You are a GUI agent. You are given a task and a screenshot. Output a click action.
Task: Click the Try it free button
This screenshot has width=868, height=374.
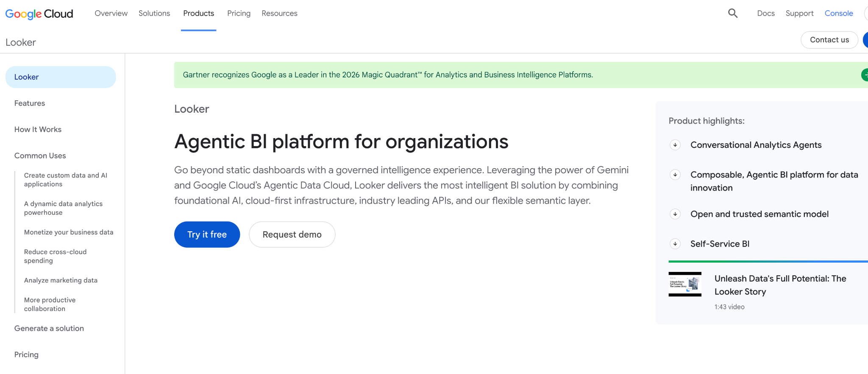(x=207, y=235)
